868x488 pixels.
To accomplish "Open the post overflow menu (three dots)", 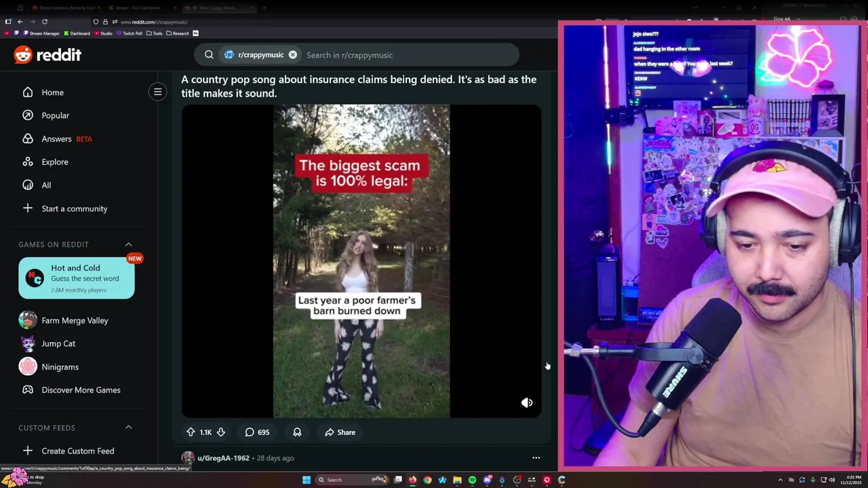I will (536, 458).
